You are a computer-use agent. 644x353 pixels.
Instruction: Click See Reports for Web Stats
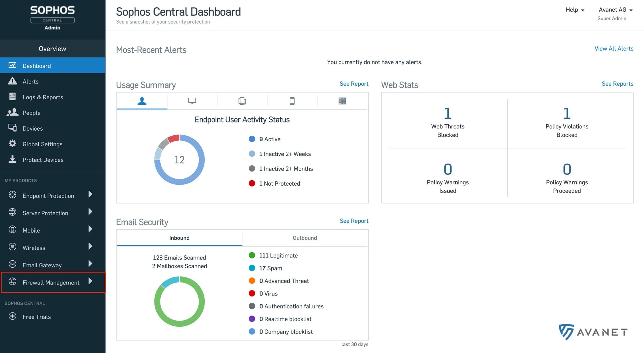pos(618,84)
